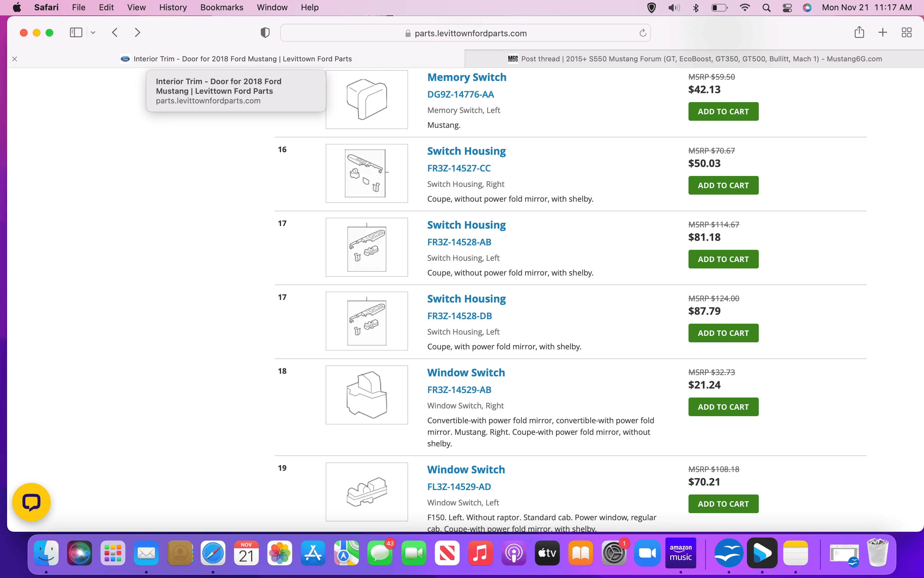Close the Levittown Ford Parts tab

(x=14, y=59)
